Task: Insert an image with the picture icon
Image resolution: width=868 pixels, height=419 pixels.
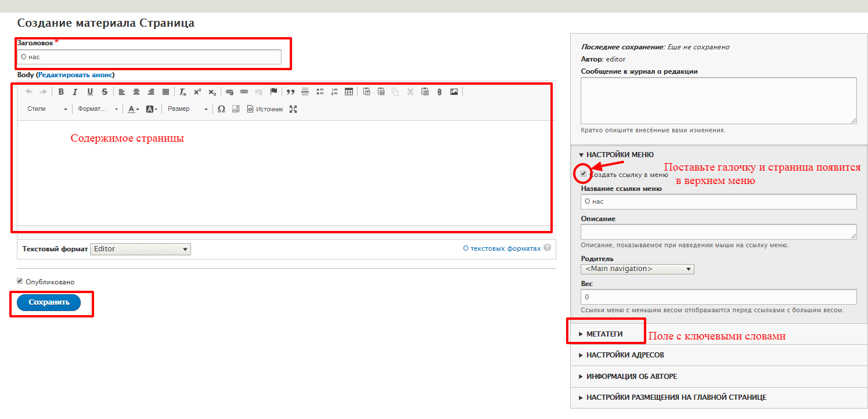Action: tap(454, 92)
